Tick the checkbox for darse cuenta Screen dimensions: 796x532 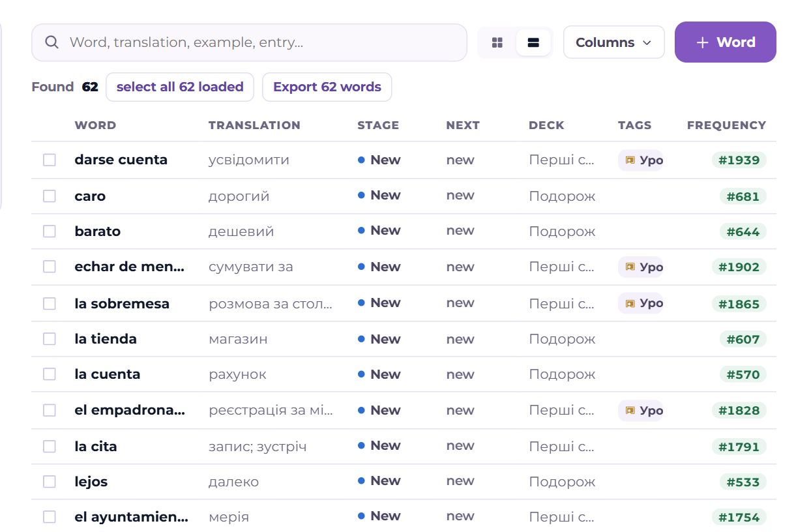50,160
